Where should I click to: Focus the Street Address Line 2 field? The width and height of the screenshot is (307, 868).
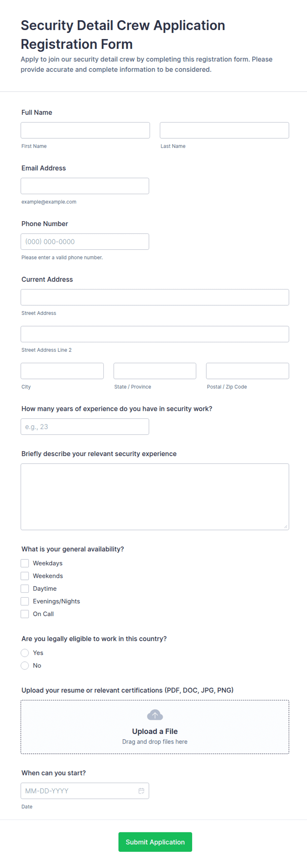click(155, 334)
